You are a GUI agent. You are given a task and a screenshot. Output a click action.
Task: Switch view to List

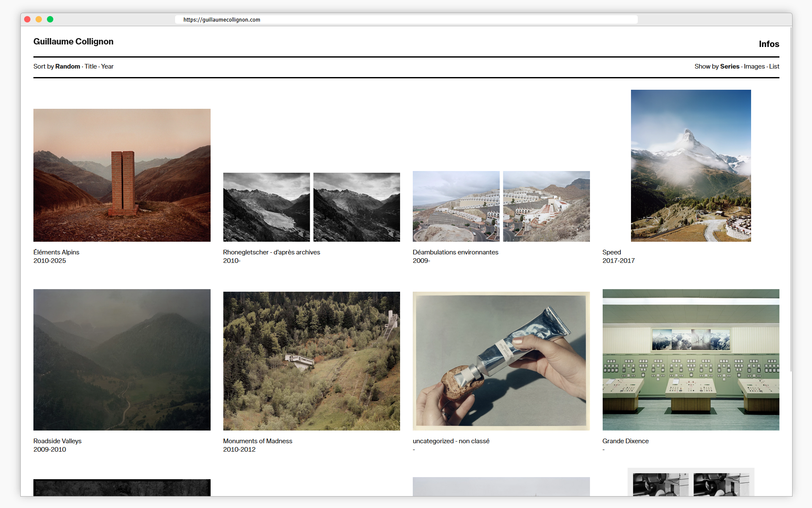coord(774,66)
